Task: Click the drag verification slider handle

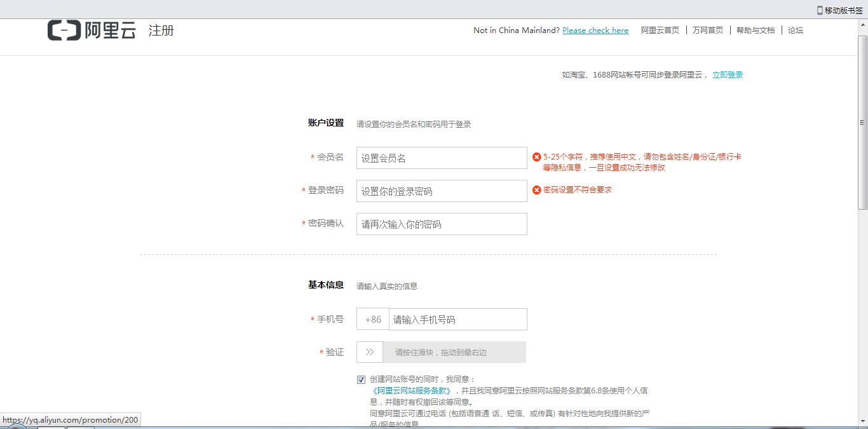Action: (x=369, y=351)
